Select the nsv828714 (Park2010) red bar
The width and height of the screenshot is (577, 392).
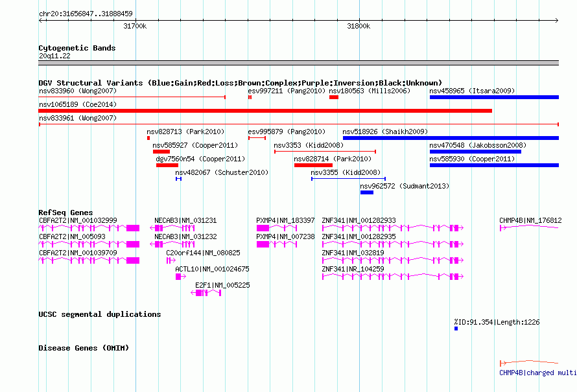coord(313,165)
